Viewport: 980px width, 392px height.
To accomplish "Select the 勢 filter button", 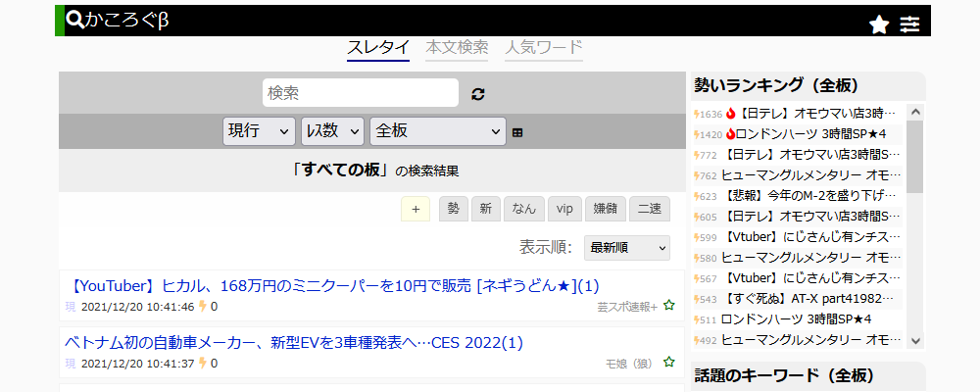I will click(x=454, y=210).
